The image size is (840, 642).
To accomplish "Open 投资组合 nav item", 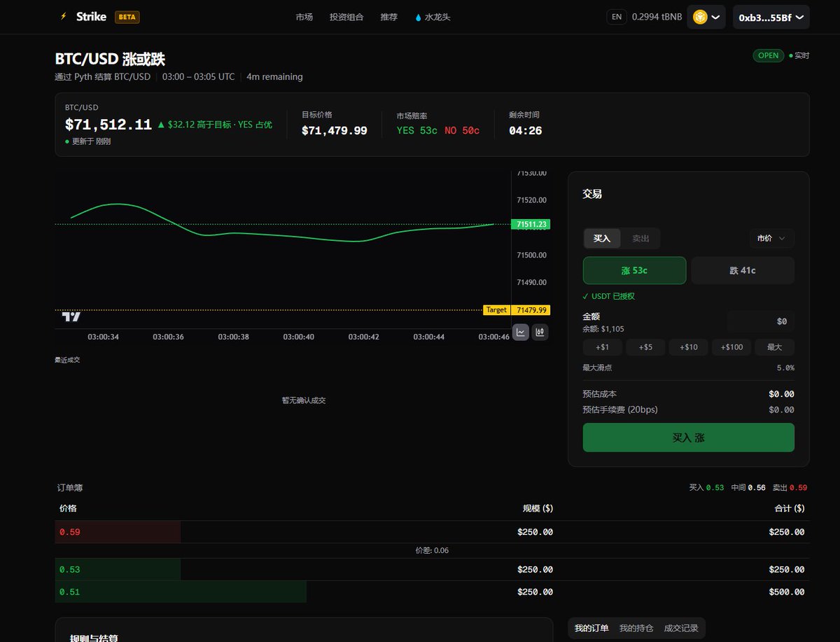I will point(346,17).
